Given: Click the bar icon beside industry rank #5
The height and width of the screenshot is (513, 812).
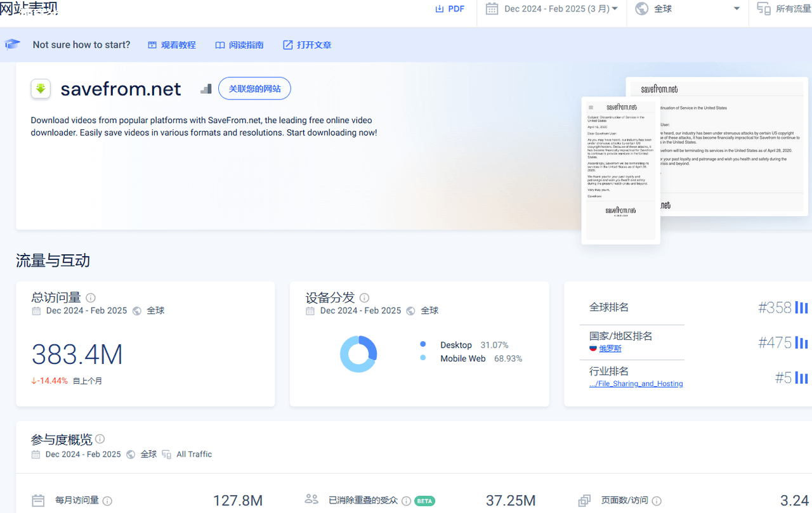Looking at the screenshot, I should [x=801, y=379].
